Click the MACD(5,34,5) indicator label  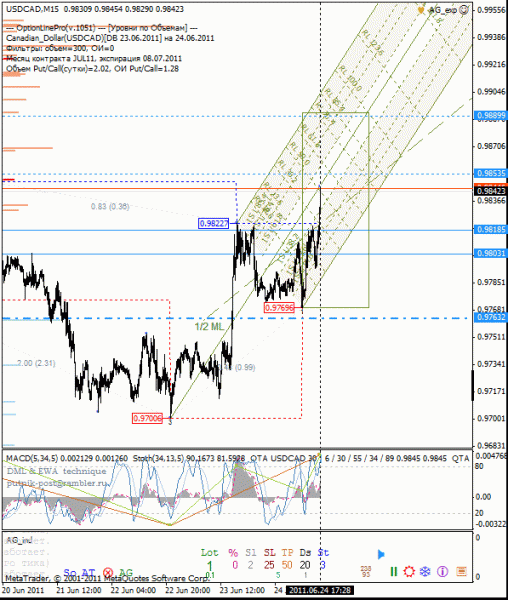(32, 458)
